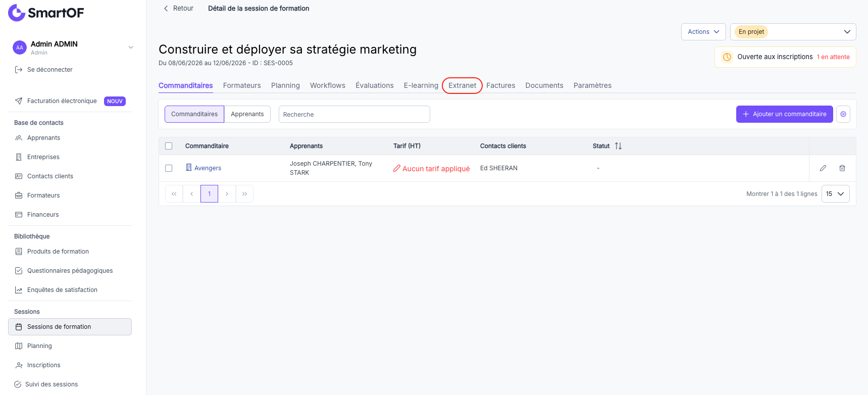868x395 pixels.
Task: Click Se déconnecter link
Action: (50, 70)
